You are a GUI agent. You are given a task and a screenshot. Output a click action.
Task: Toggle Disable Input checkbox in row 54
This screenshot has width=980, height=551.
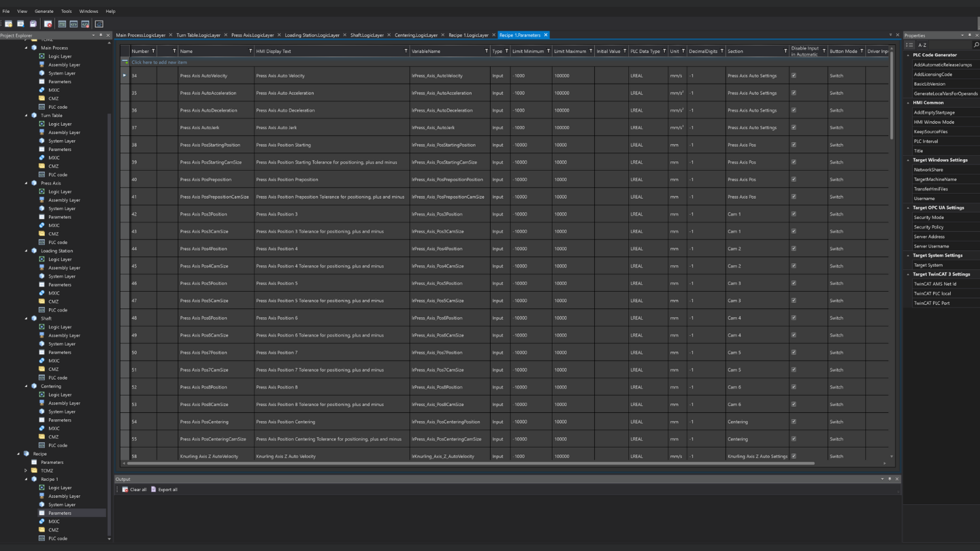click(x=794, y=421)
